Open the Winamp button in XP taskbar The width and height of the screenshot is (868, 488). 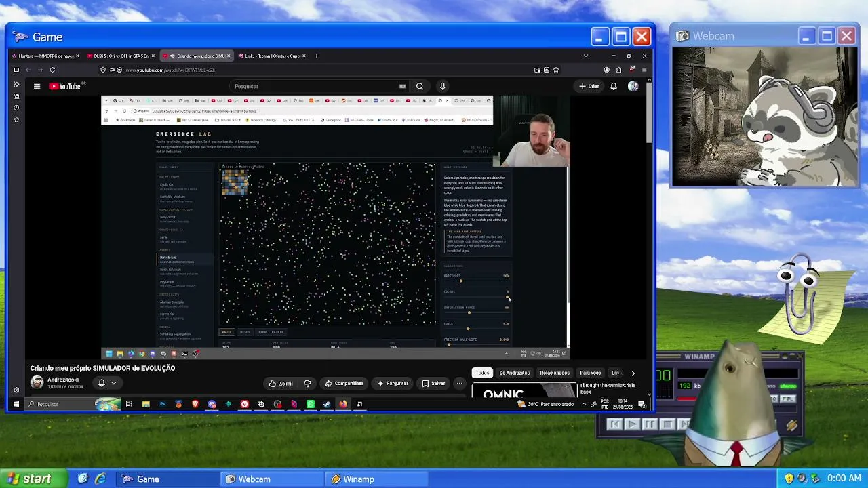tap(377, 479)
